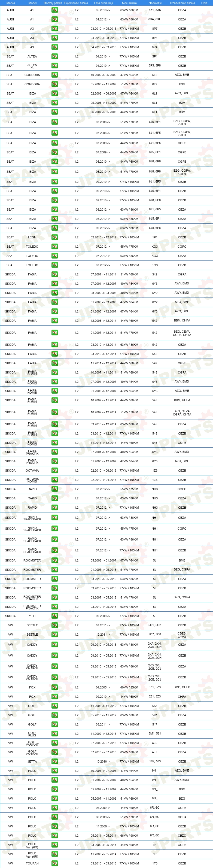Screen dimensions: 213x868
Task: Click production years '12.2011 ->'
Action: [104, 635]
